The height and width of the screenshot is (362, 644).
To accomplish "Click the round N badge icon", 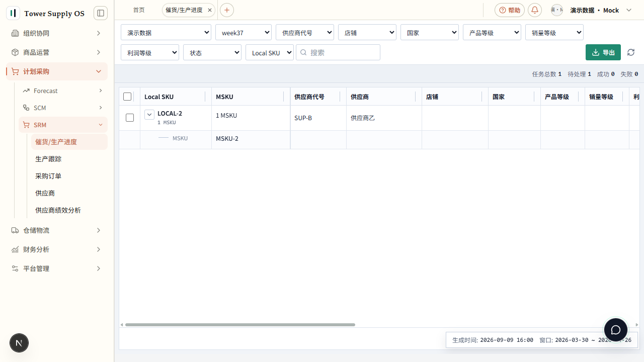I will [19, 343].
